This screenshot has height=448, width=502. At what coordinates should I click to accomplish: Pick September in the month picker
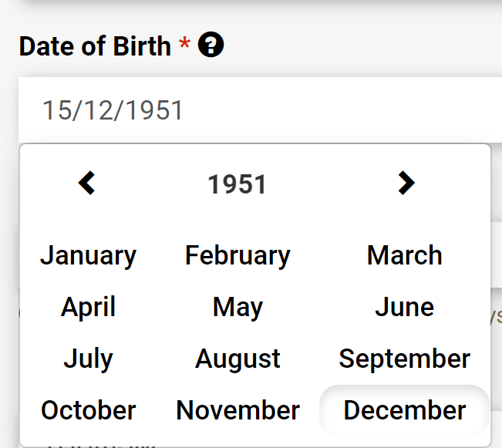405,359
